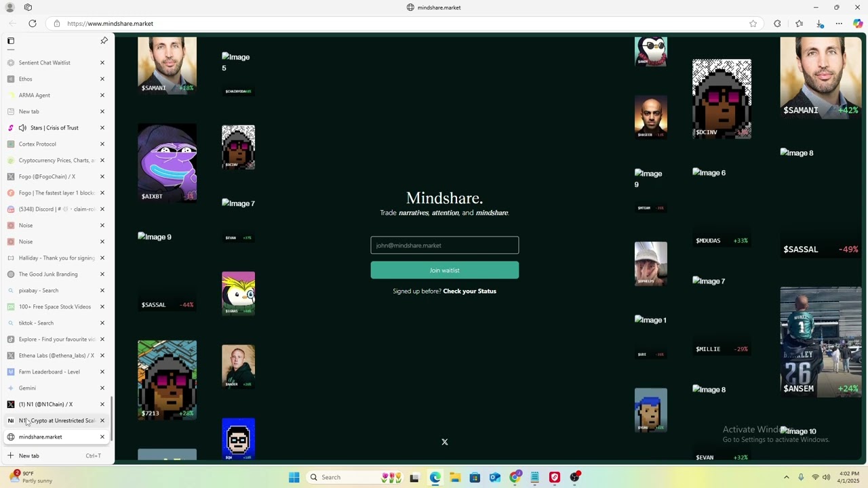Select the purple frog $AIXBT card
This screenshot has width=868, height=488.
coord(167,163)
